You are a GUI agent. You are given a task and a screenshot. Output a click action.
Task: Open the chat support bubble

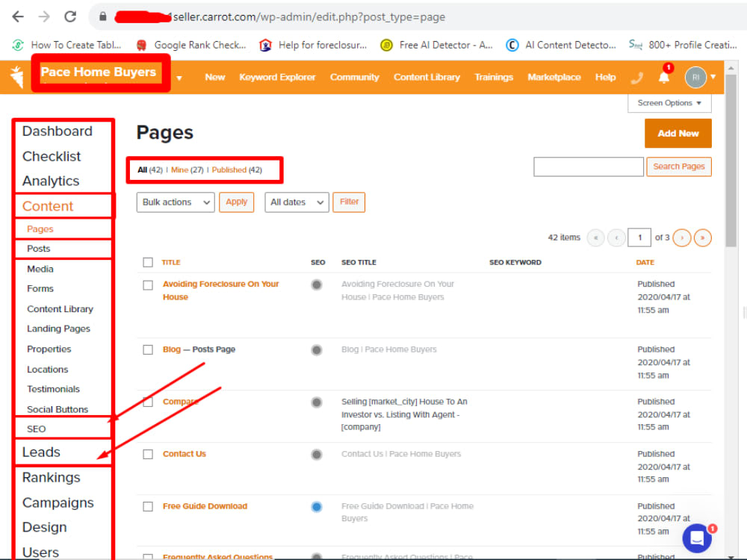(x=697, y=538)
